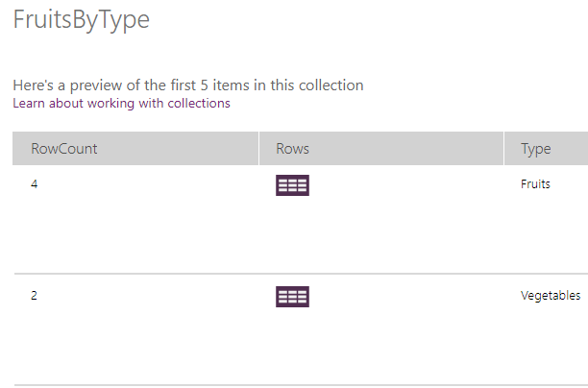Click blank area beneath the Vegetables label
The image size is (588, 388).
550,344
